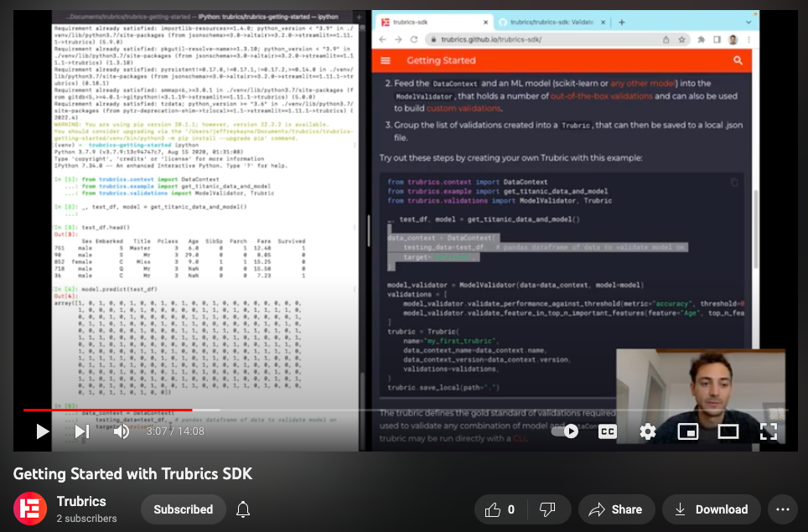Click the Subscribed button
The width and height of the screenshot is (808, 532).
184,509
